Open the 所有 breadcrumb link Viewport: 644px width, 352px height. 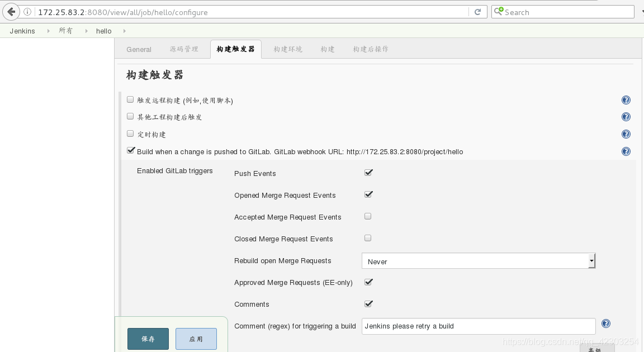66,31
